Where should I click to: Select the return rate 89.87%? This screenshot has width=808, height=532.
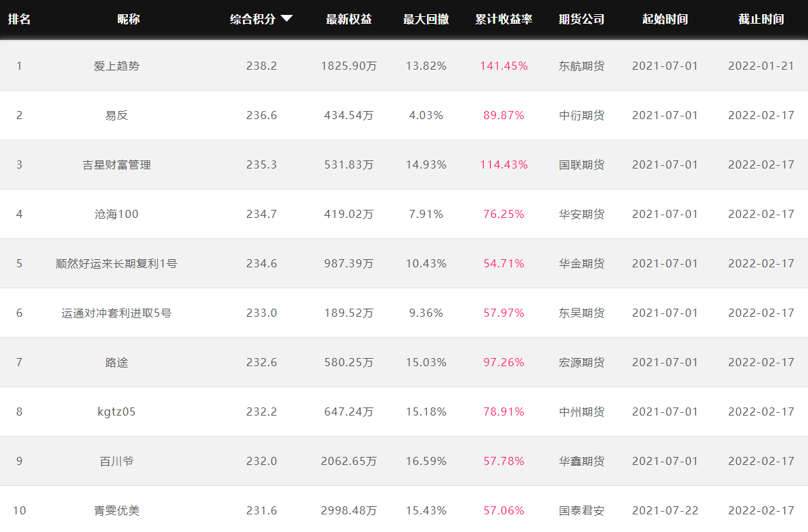504,116
